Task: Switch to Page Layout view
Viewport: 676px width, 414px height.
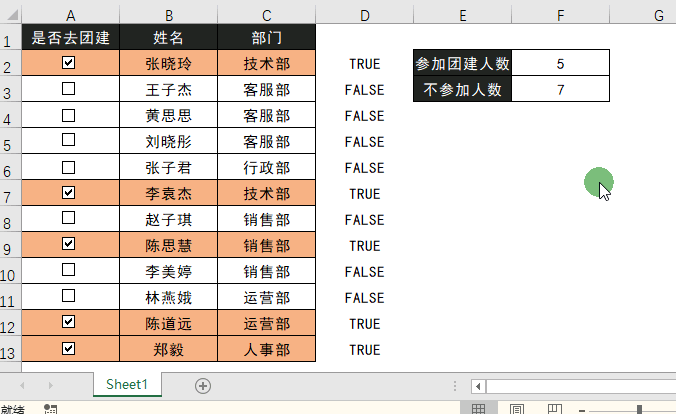Action: pyautogui.click(x=516, y=409)
